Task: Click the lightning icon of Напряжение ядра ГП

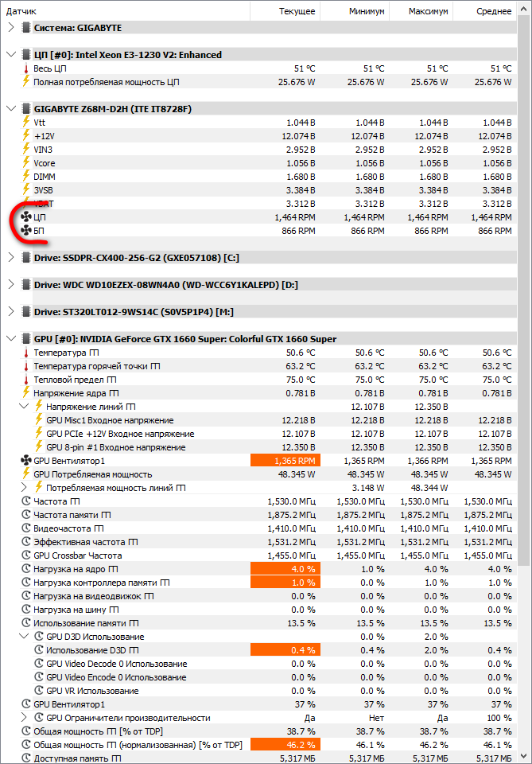Action: [26, 392]
